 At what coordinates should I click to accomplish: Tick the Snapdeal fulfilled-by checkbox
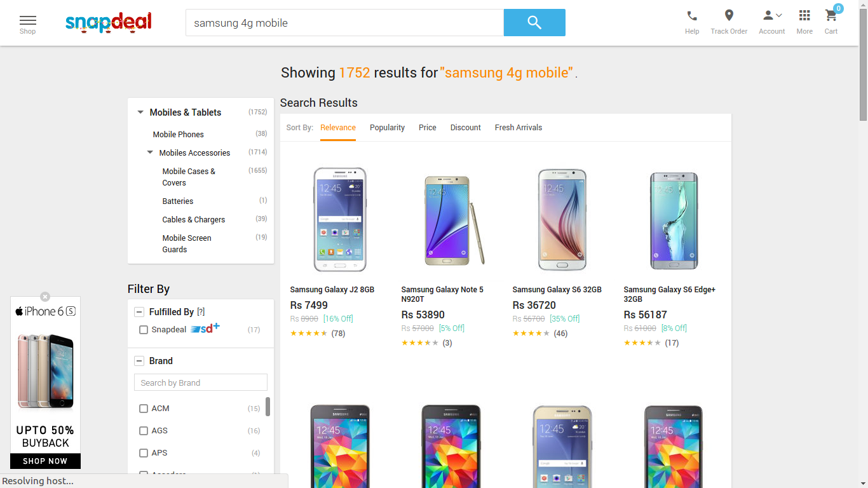[144, 330]
